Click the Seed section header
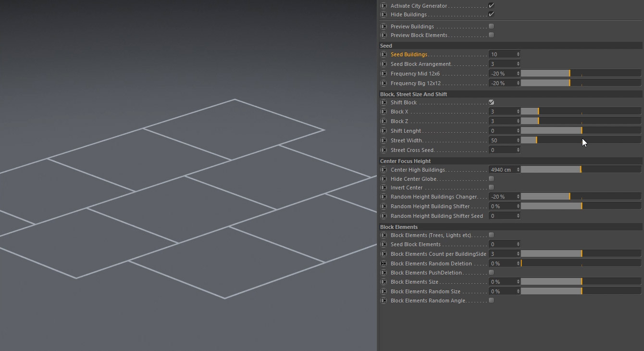Image resolution: width=644 pixels, height=351 pixels. click(x=511, y=46)
